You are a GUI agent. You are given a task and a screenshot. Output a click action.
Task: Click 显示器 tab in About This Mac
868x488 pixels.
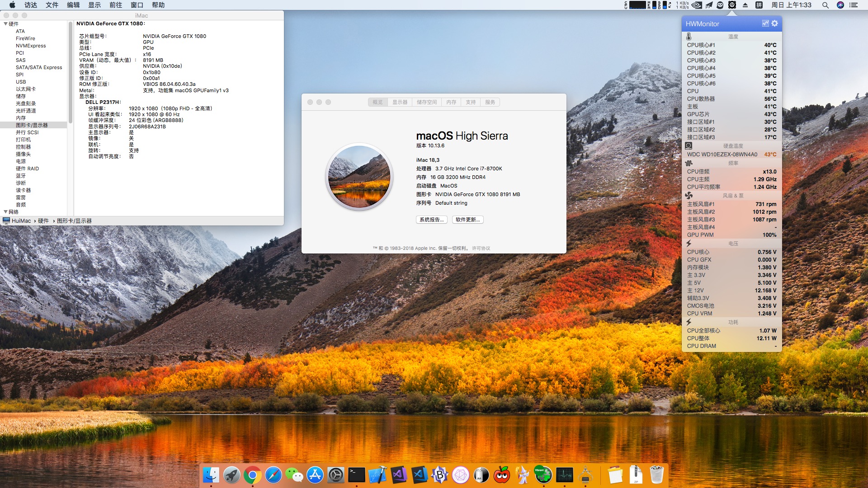[400, 103]
